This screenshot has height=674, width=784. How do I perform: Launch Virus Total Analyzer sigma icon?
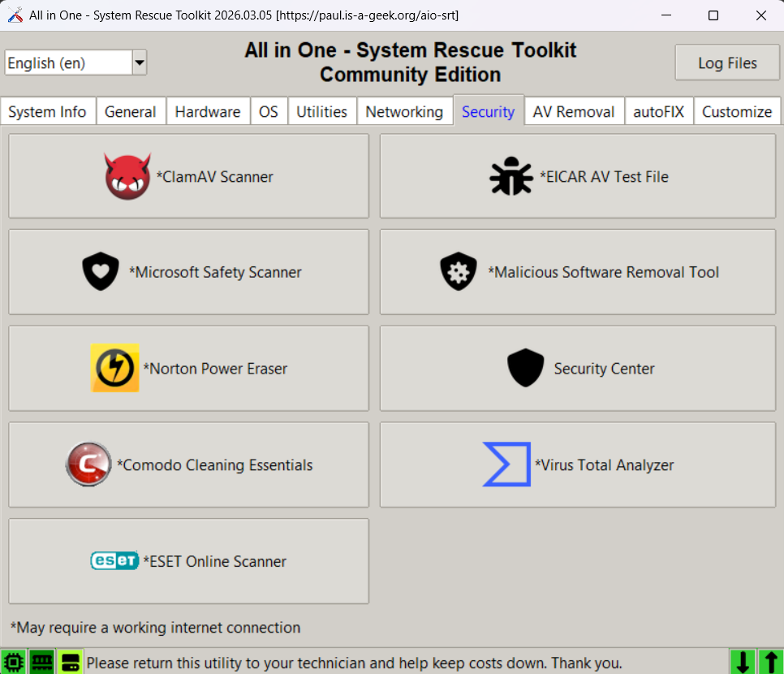pyautogui.click(x=506, y=464)
